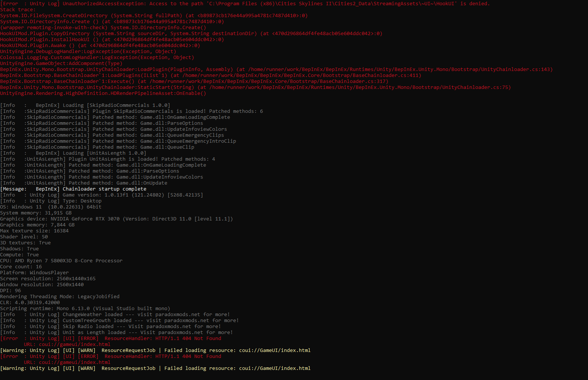Click the Game.dll:QueueEmergencyIntroClip line

[x=118, y=141]
